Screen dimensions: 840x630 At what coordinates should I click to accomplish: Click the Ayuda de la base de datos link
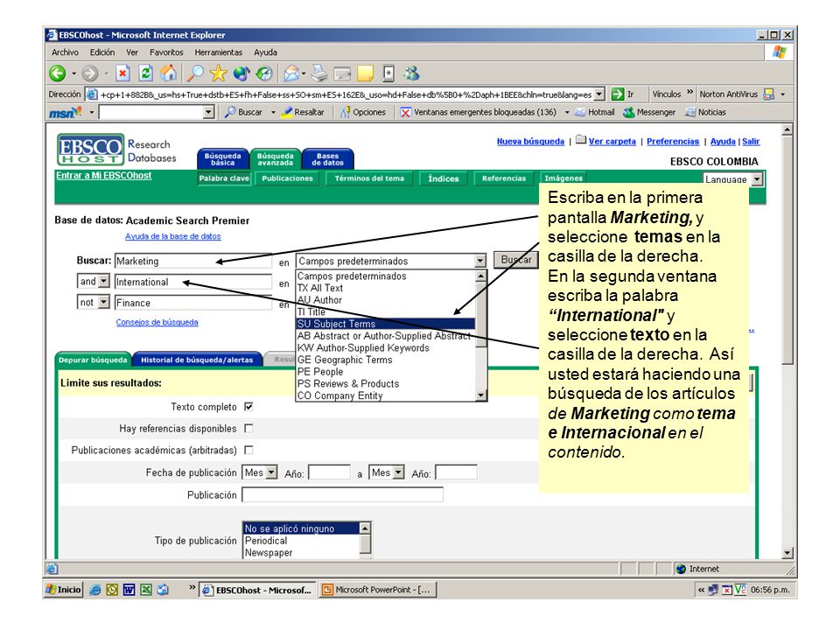[172, 236]
